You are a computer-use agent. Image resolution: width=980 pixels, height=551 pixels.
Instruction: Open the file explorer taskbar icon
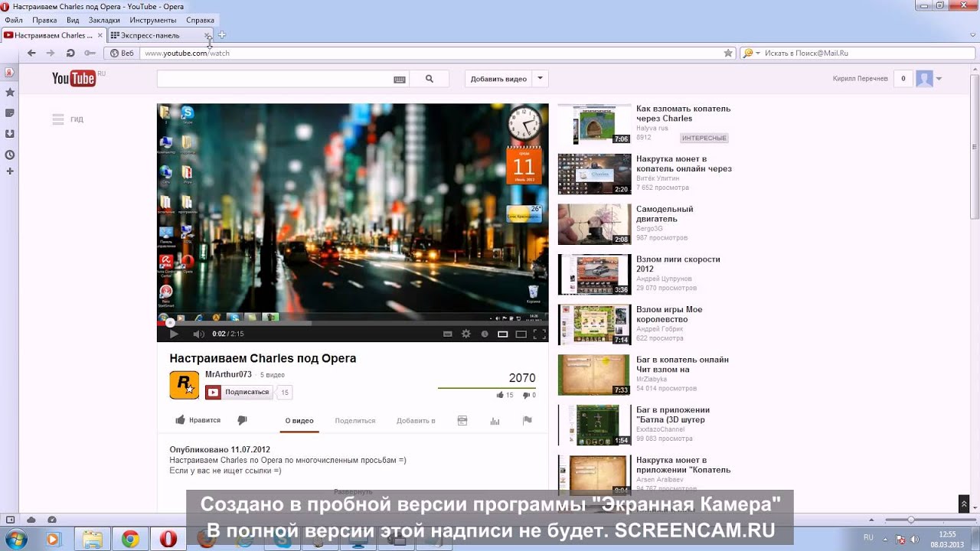coord(92,539)
